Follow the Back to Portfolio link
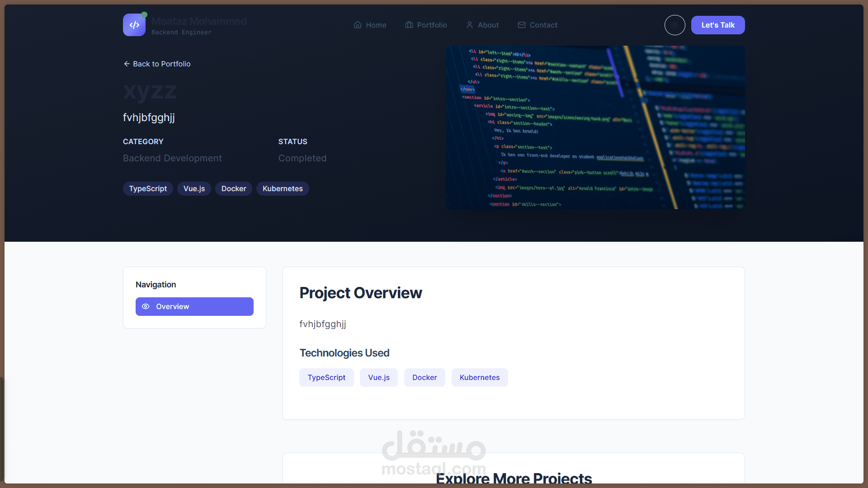Image resolution: width=868 pixels, height=488 pixels. coord(161,64)
